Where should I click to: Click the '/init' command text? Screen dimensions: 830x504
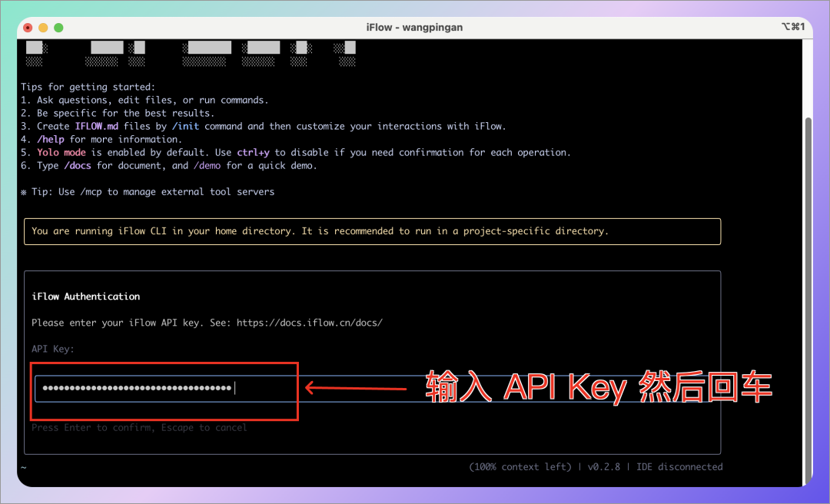click(186, 126)
